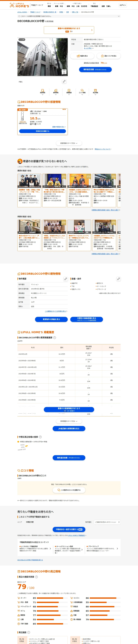Click the pencil edit icon beside 外観
This screenshot has height=644, width=138.
pyautogui.click(x=64, y=81)
